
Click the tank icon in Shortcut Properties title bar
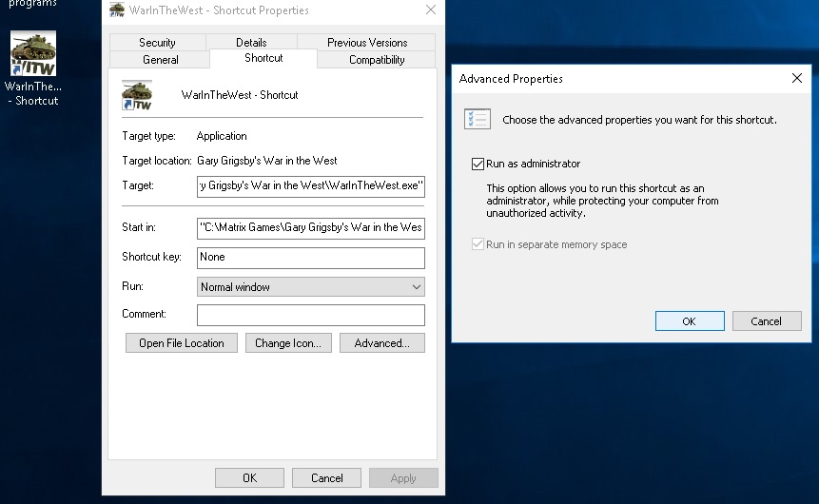point(117,10)
